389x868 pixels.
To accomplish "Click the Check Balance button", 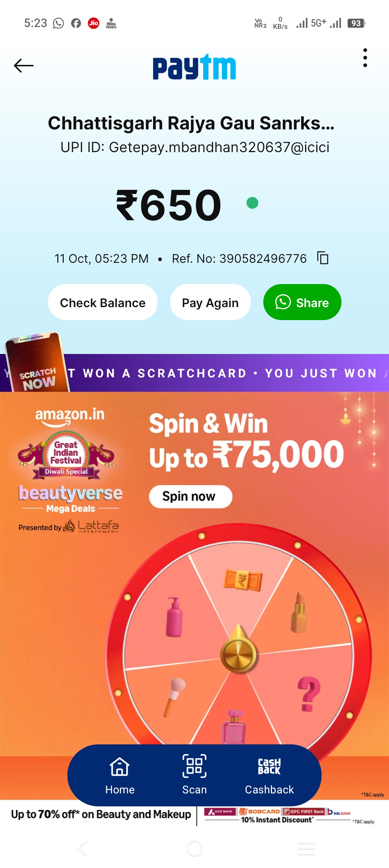I will click(103, 302).
